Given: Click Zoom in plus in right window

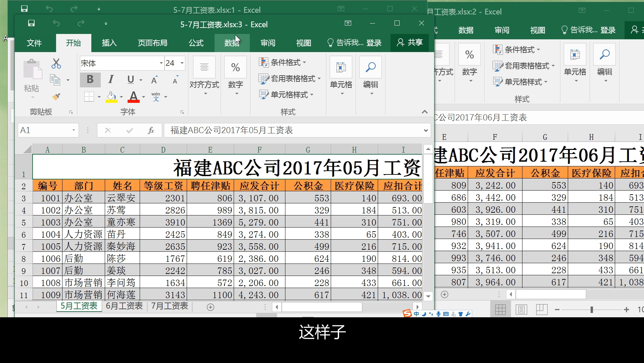Looking at the screenshot, I should (627, 310).
